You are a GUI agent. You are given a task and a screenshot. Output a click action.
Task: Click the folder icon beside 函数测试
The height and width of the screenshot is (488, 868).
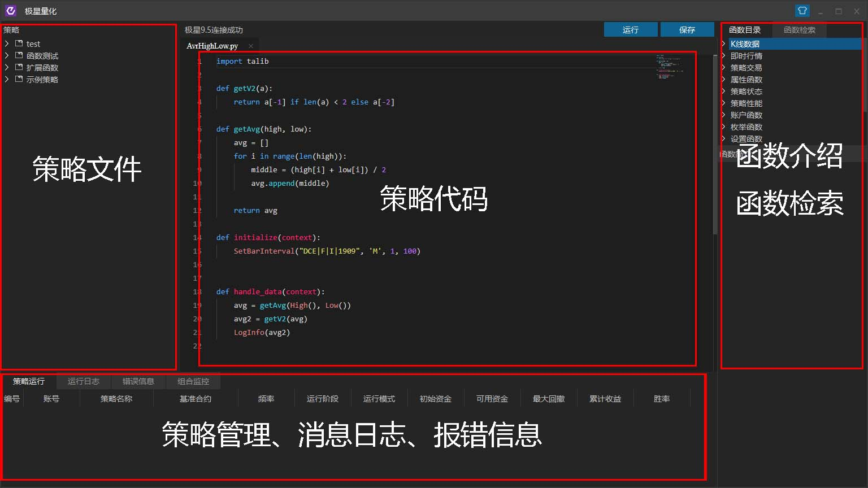[19, 55]
